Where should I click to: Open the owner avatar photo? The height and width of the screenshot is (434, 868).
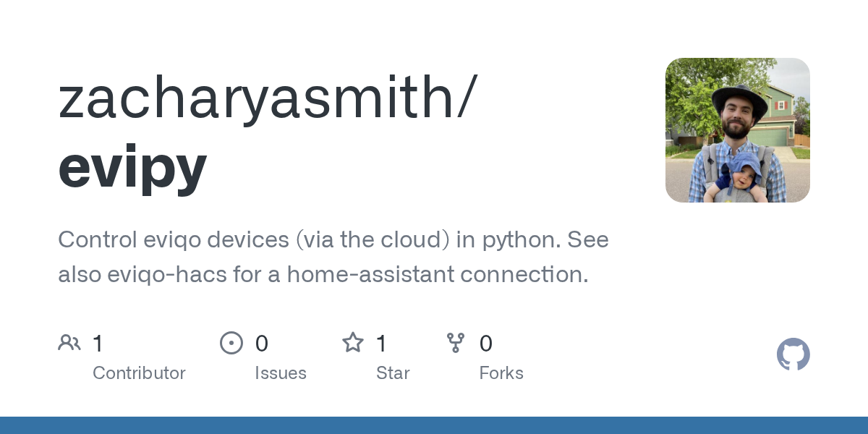(x=737, y=130)
